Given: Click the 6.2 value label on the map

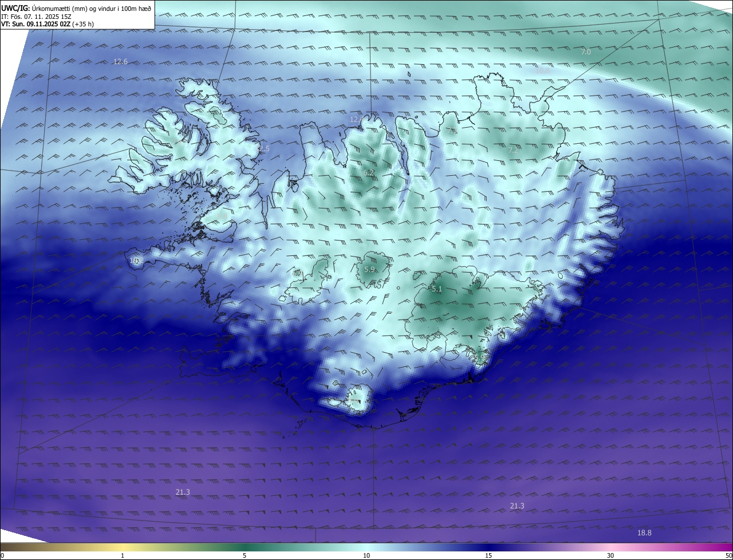Looking at the screenshot, I should pyautogui.click(x=368, y=172).
